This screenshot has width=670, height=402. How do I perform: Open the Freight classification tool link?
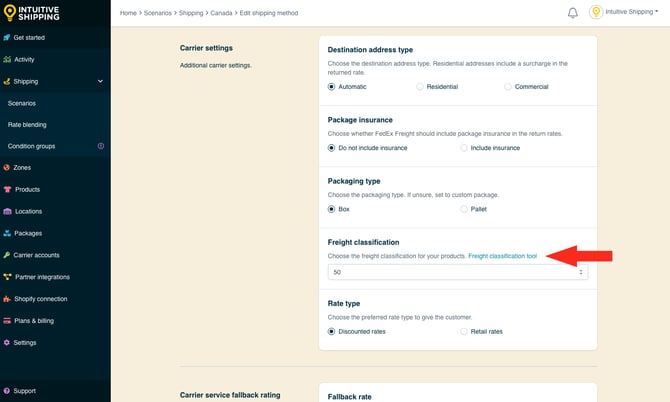[x=502, y=256]
